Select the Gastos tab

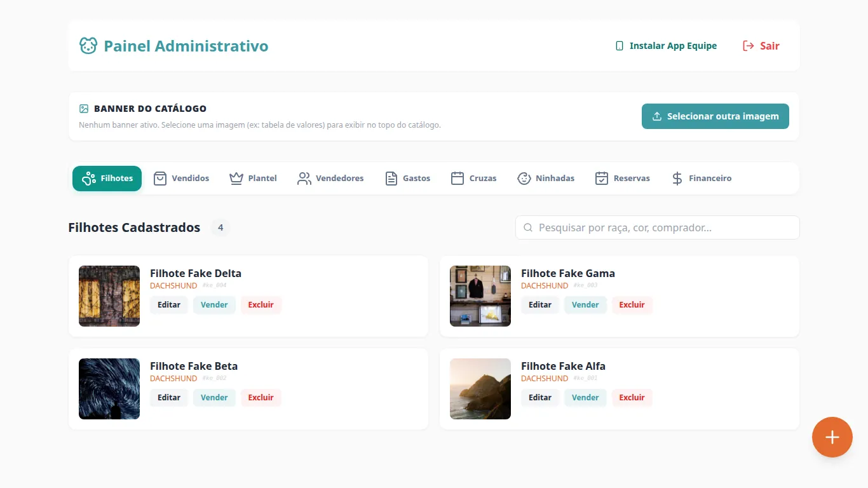(x=408, y=179)
